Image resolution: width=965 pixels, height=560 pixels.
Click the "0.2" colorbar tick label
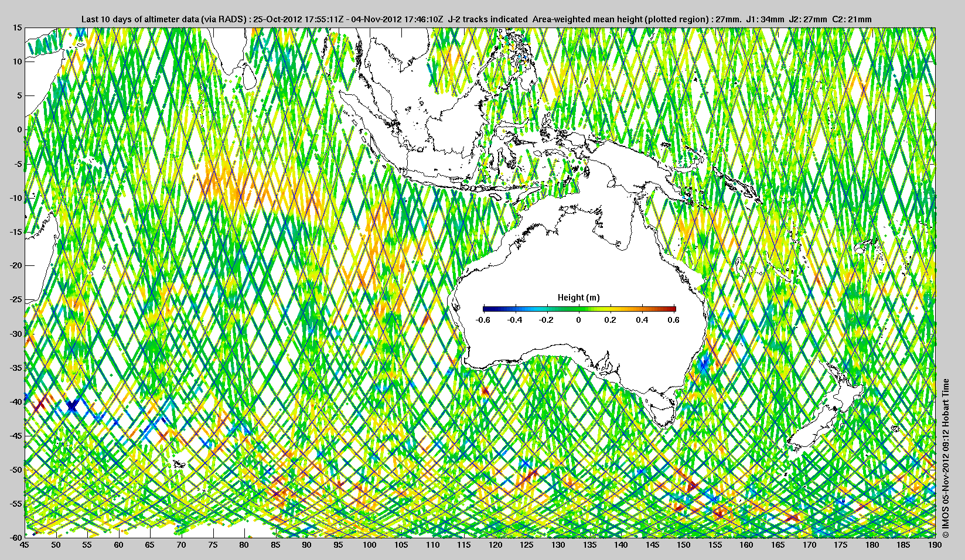611,320
